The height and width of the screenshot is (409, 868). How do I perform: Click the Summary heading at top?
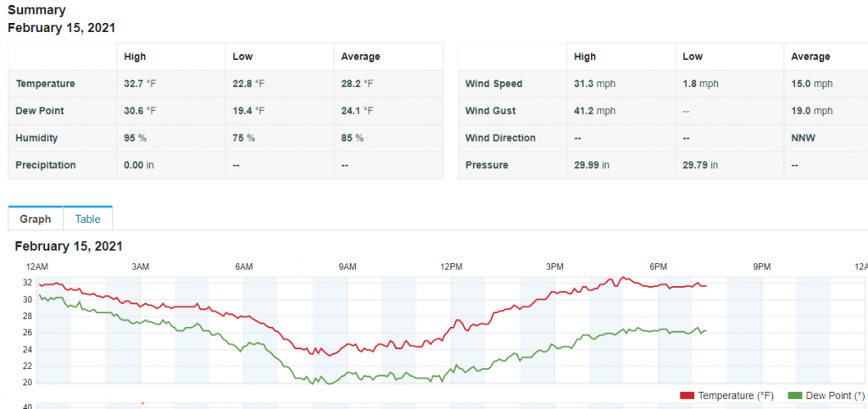(36, 10)
